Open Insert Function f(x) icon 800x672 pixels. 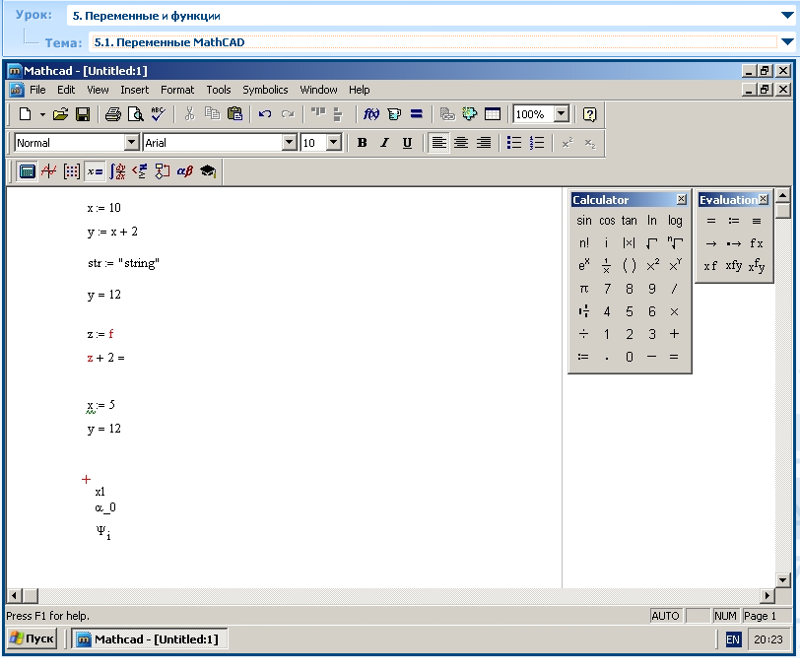tap(370, 114)
